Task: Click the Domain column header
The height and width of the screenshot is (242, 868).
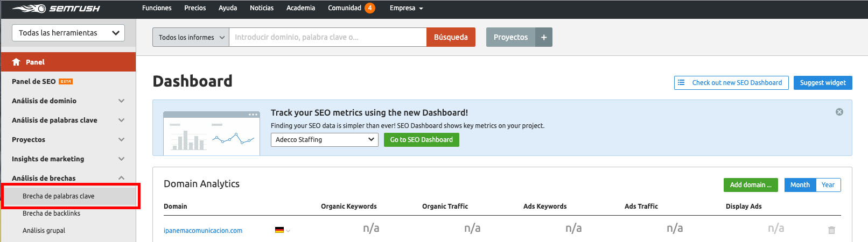Action: click(x=176, y=206)
